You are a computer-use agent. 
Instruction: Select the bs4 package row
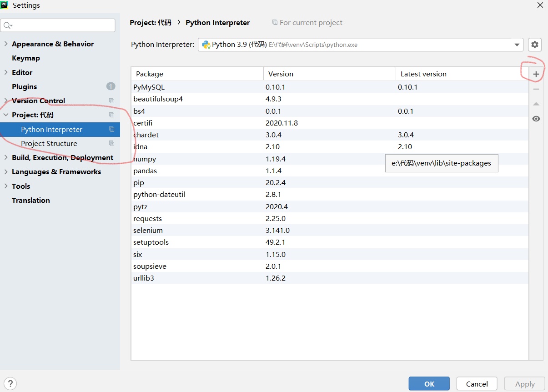[330, 111]
